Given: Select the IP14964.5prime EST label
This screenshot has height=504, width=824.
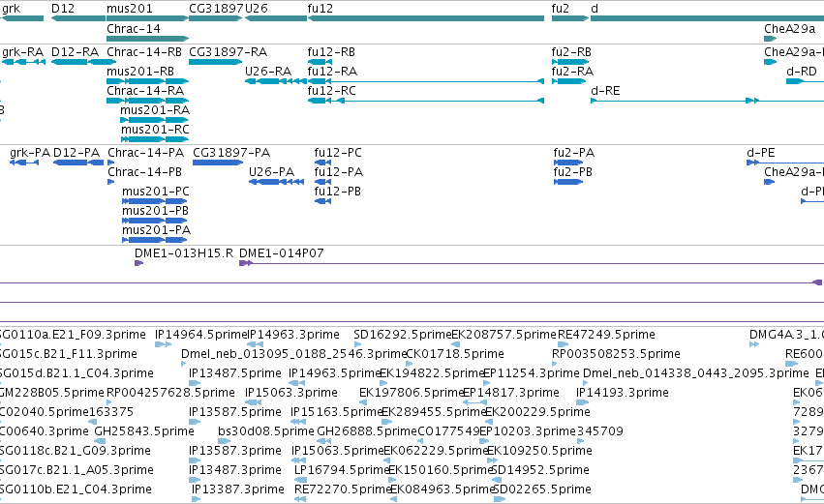Looking at the screenshot, I should point(200,335).
